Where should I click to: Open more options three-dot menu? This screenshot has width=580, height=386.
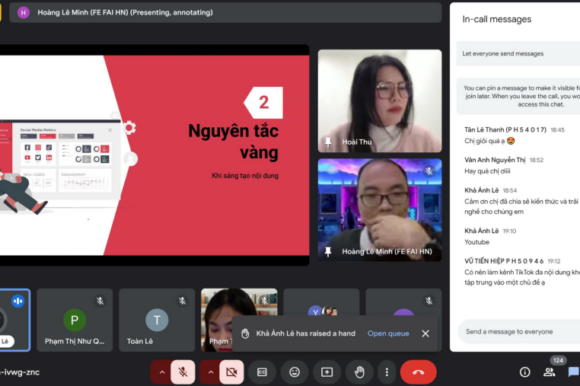click(387, 372)
